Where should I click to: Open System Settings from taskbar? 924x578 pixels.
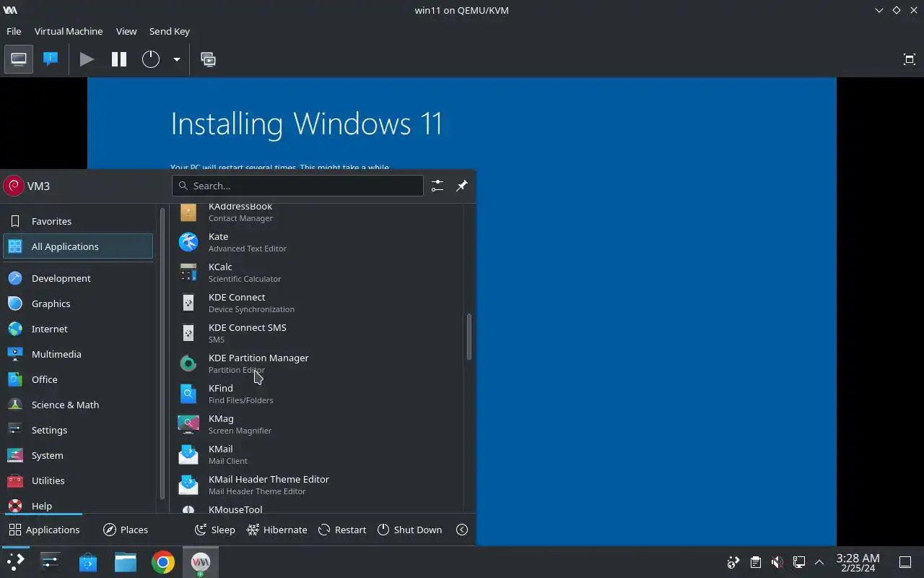coord(51,562)
